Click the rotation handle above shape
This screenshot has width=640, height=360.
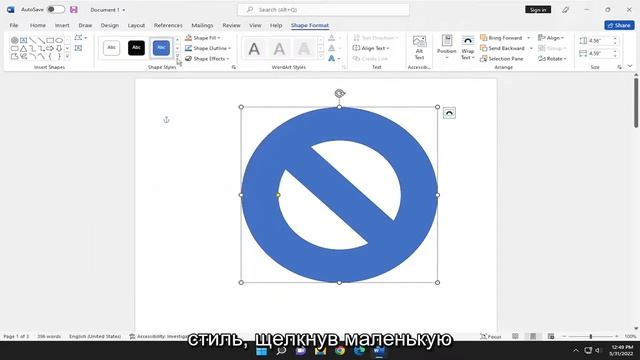340,93
